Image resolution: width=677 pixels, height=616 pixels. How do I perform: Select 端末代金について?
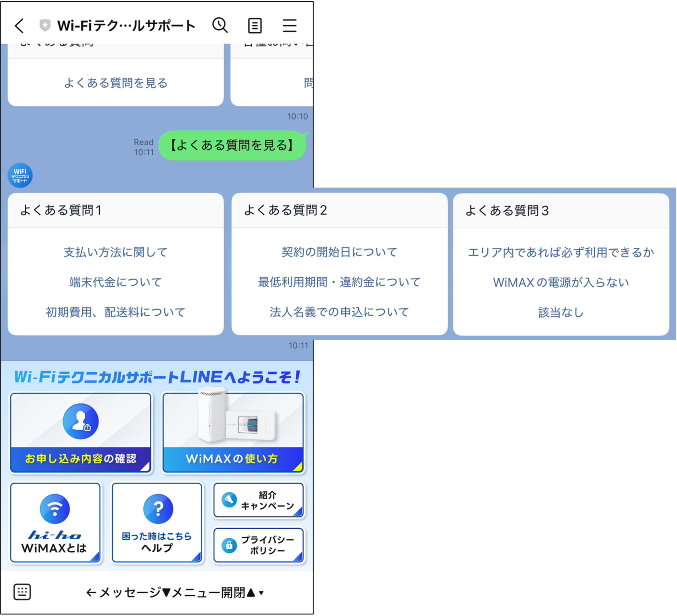click(116, 282)
